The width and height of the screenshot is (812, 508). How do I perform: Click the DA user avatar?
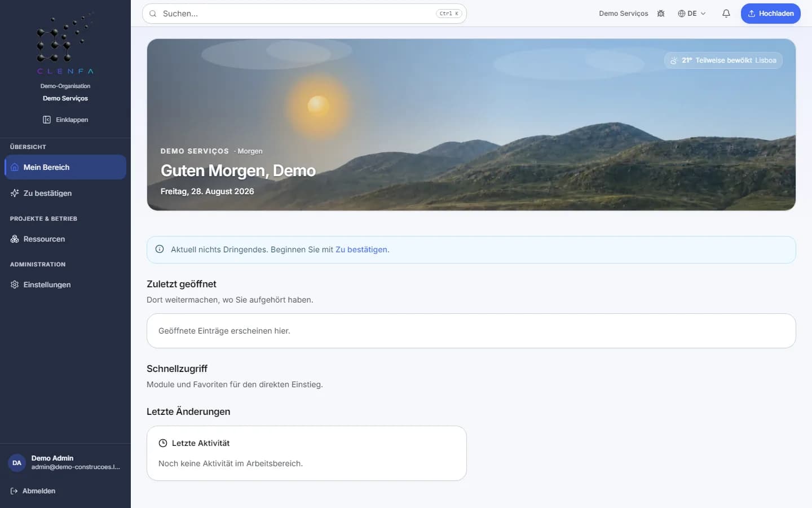pyautogui.click(x=17, y=463)
